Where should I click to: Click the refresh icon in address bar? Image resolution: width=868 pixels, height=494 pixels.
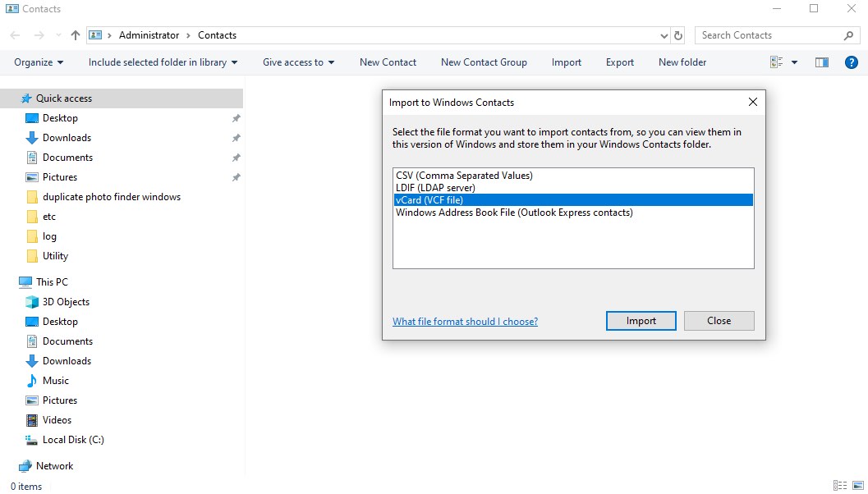click(680, 34)
